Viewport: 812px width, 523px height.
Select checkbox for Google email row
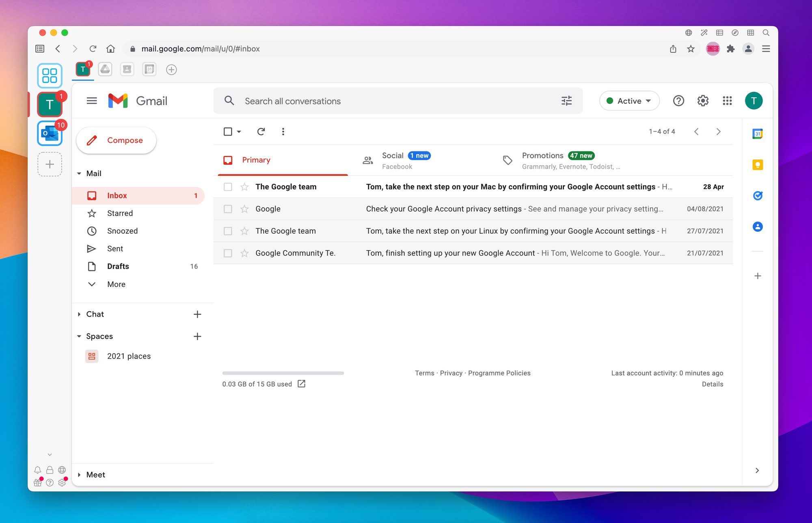228,209
